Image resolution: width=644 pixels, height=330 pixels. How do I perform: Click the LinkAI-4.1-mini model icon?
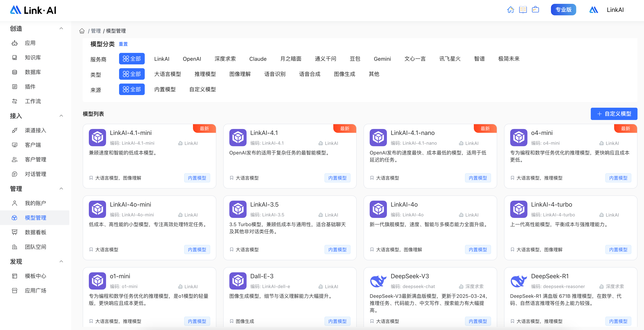97,137
